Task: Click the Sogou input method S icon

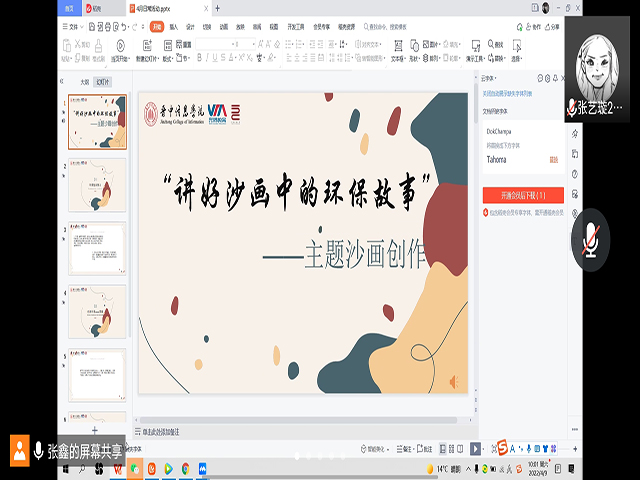Action: (x=502, y=447)
